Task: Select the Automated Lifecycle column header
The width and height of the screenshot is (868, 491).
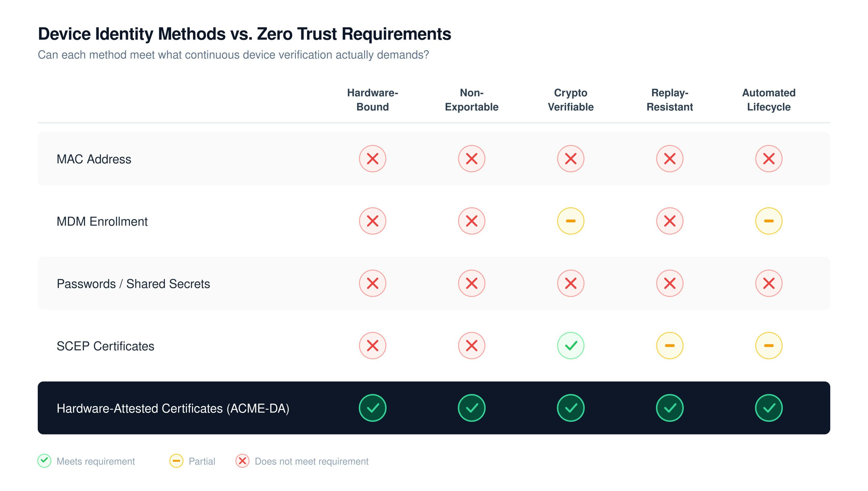Action: coord(769,100)
